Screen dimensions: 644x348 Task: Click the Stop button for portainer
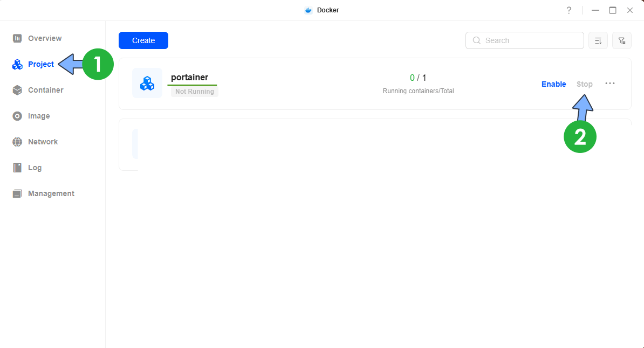click(x=585, y=83)
